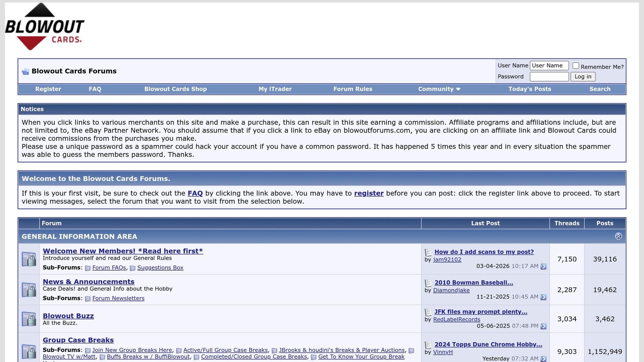Image resolution: width=644 pixels, height=362 pixels.
Task: Collapse the General Information Area section
Action: coord(618,236)
